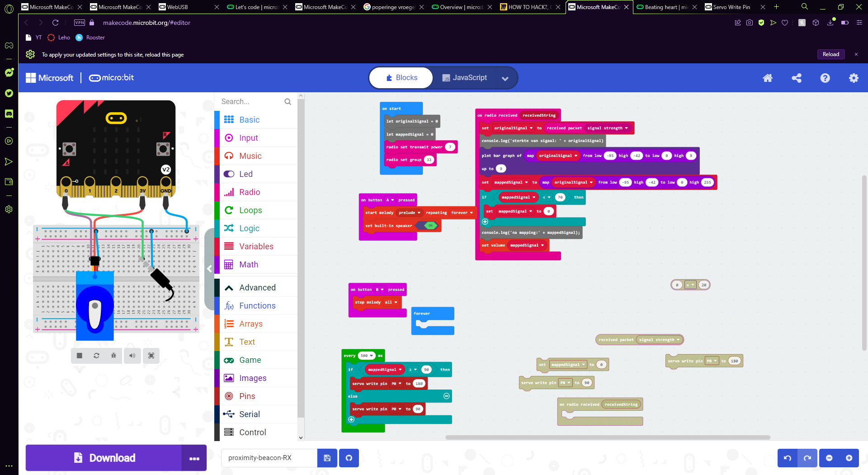Enter simulator fullscreen mode
The image size is (868, 475).
point(151,356)
